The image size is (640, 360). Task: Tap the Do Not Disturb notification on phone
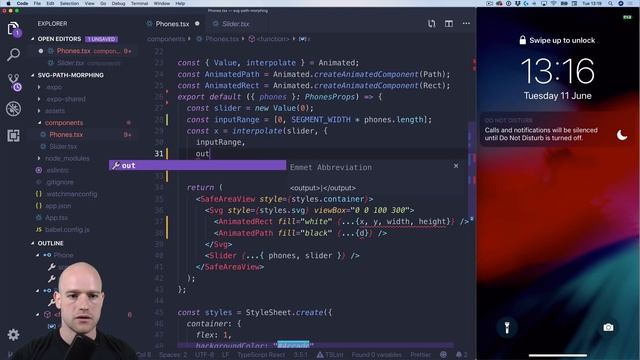556,129
